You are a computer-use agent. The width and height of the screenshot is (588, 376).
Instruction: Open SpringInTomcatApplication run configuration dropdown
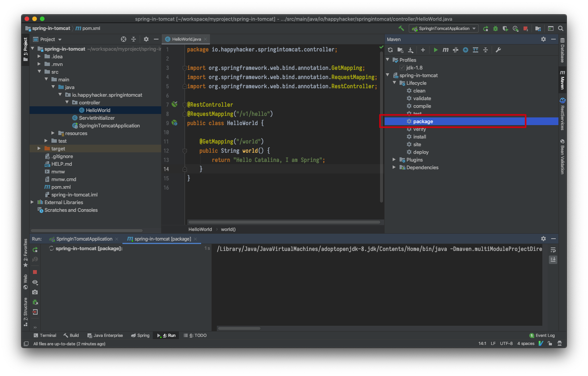click(444, 28)
